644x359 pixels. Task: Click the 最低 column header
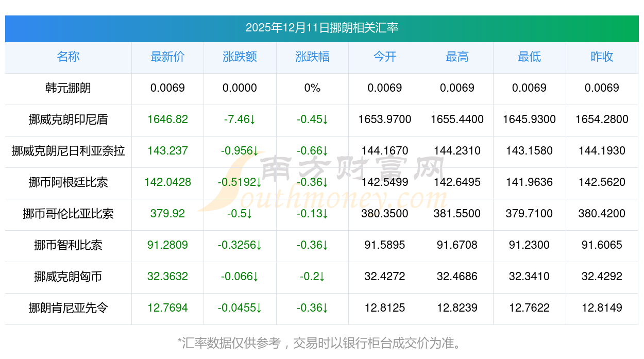(529, 57)
